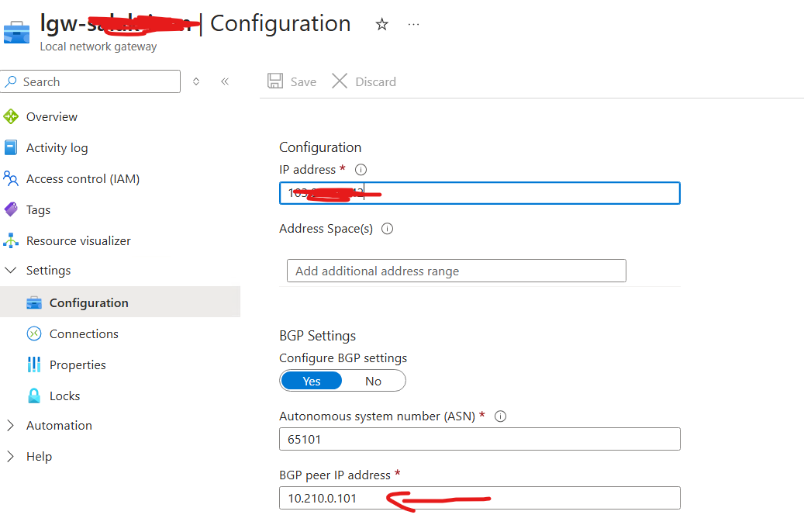The width and height of the screenshot is (804, 532).
Task: Click the Access control (IAM) people icon
Action: click(11, 178)
